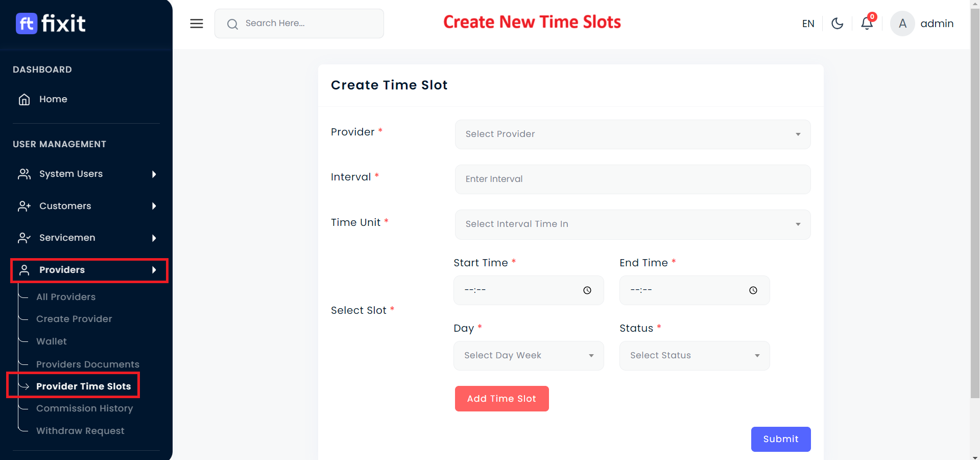Toggle the hamburger sidebar menu icon
This screenshot has width=980, height=460.
point(197,24)
